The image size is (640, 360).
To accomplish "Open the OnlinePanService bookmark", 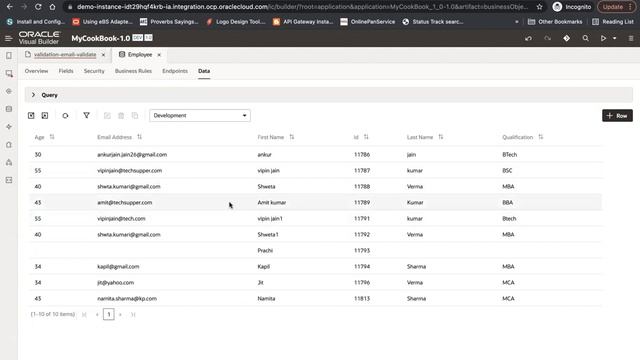I will coord(368,22).
